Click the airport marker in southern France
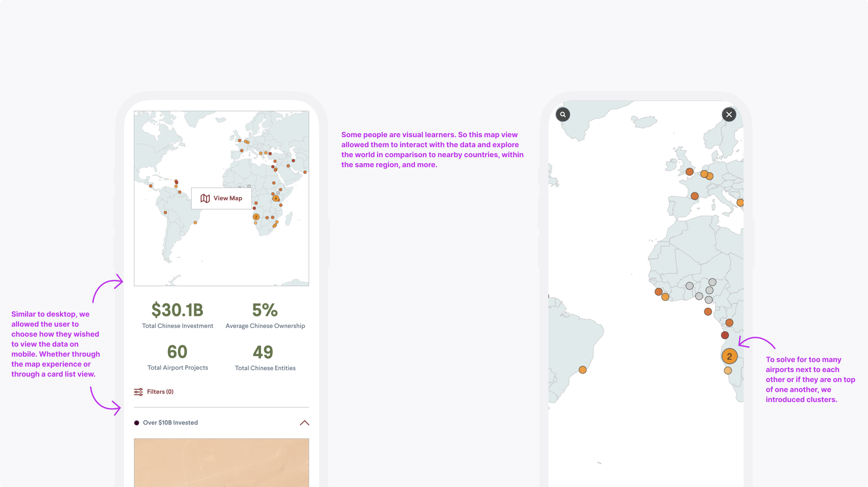Image resolution: width=868 pixels, height=487 pixels. click(x=695, y=196)
